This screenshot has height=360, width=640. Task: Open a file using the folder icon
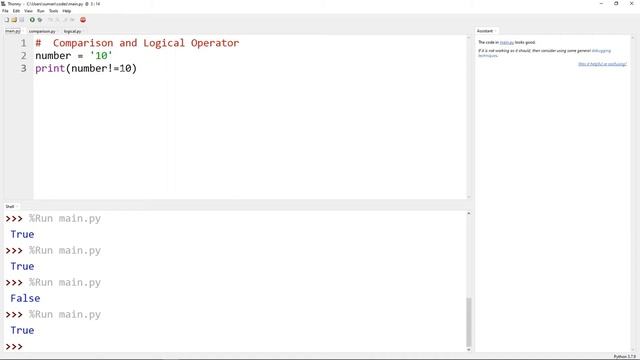pos(14,20)
